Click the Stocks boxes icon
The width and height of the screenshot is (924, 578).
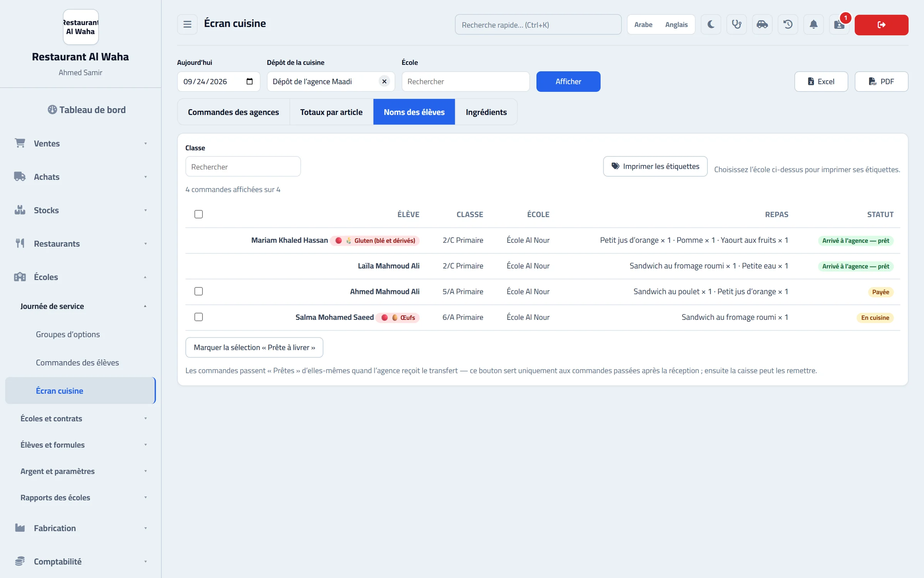(20, 210)
